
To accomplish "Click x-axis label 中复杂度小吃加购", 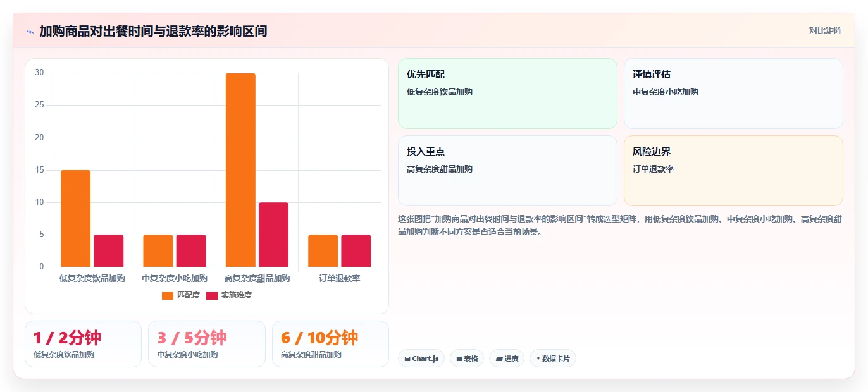I will 175,278.
